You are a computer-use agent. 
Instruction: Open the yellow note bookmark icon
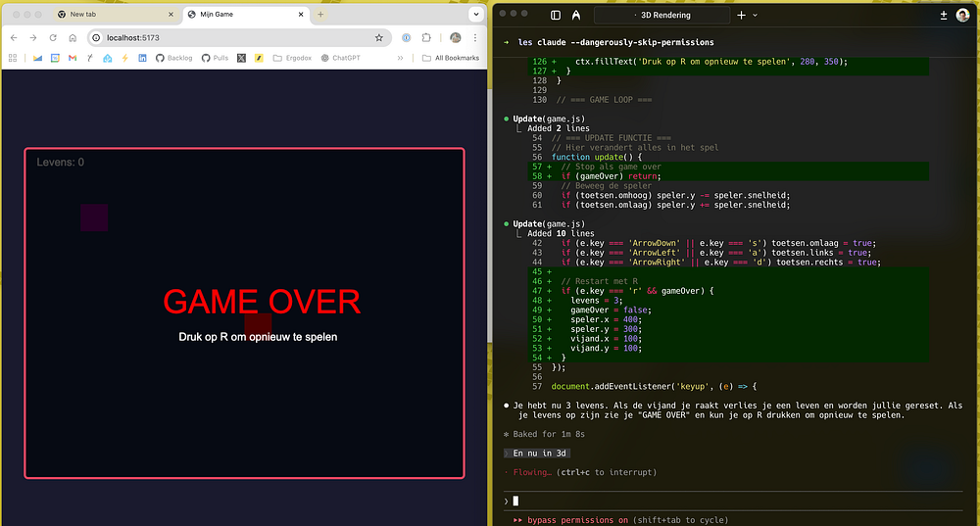click(x=259, y=58)
